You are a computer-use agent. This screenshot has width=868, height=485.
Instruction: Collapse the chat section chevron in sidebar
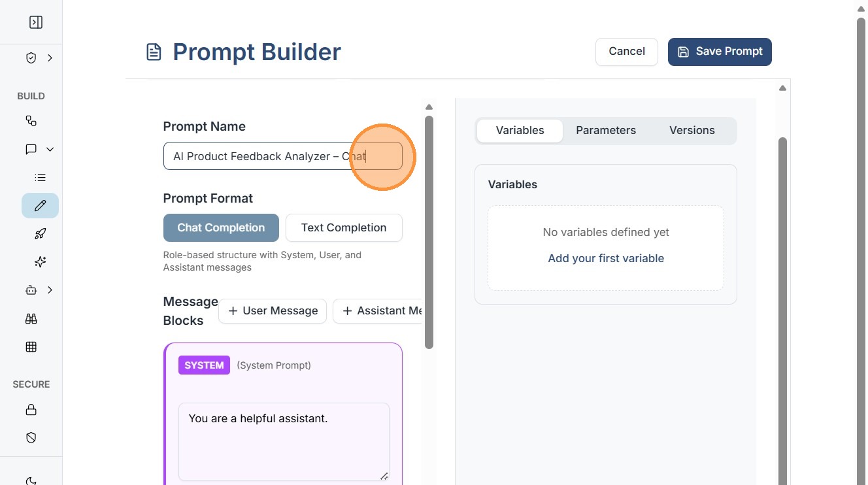[50, 150]
